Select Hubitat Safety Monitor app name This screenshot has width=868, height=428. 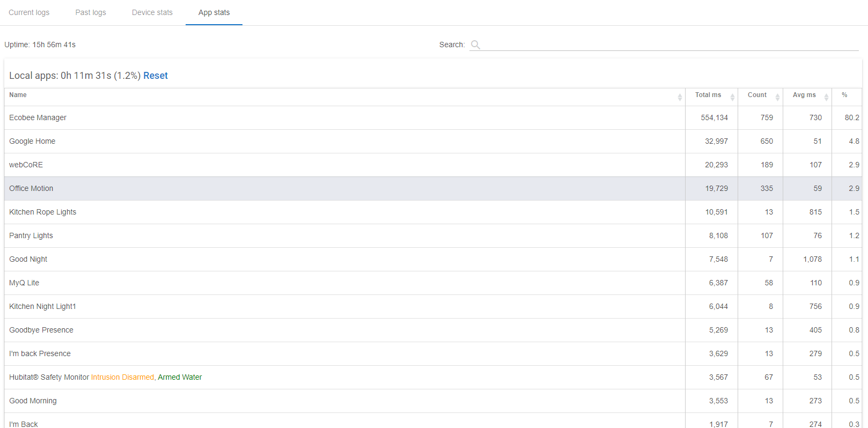click(x=49, y=377)
